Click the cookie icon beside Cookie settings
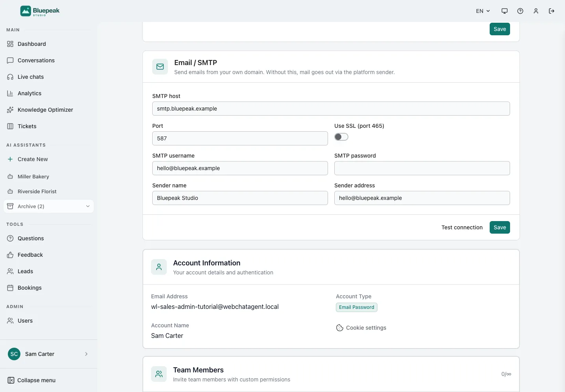 pyautogui.click(x=340, y=328)
